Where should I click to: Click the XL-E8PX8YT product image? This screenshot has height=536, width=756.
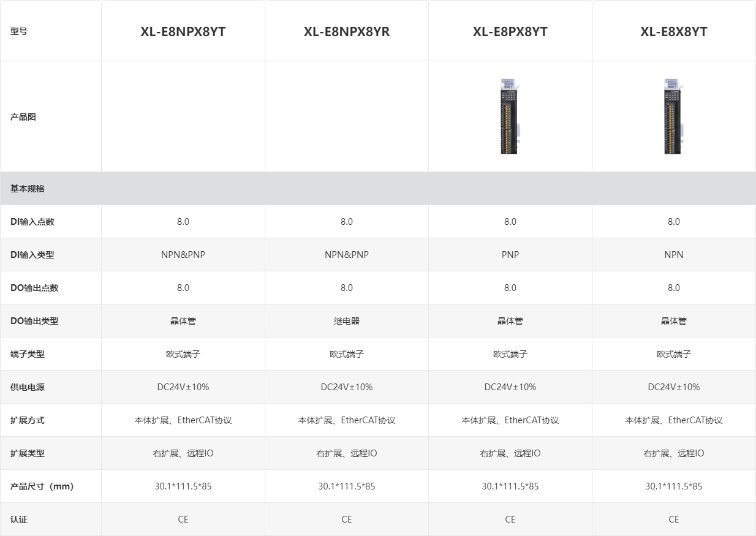click(x=510, y=116)
